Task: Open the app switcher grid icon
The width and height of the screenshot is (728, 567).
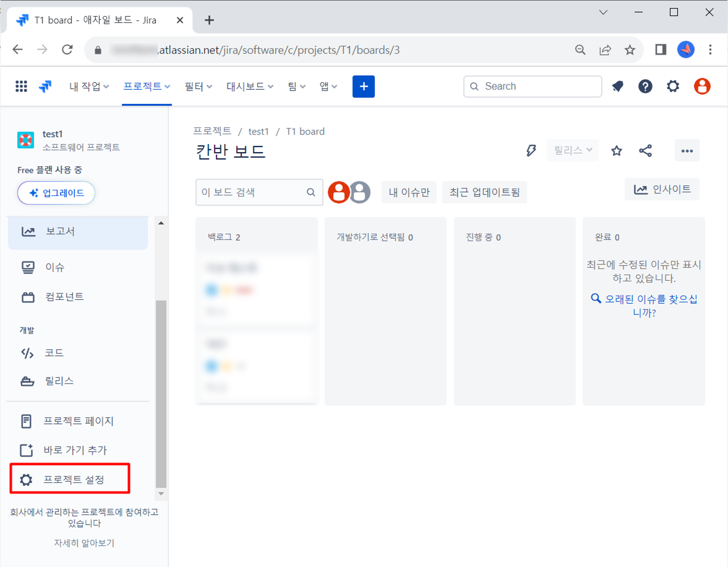Action: coord(21,86)
